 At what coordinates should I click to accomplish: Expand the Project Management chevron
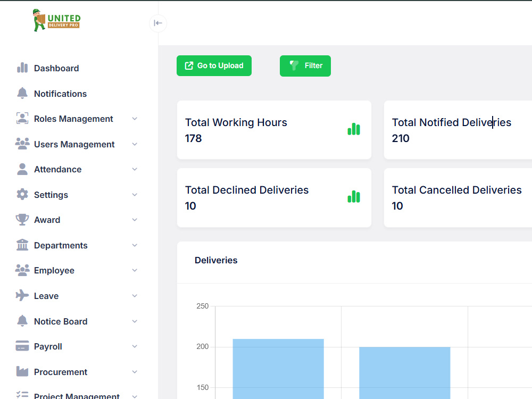click(135, 396)
